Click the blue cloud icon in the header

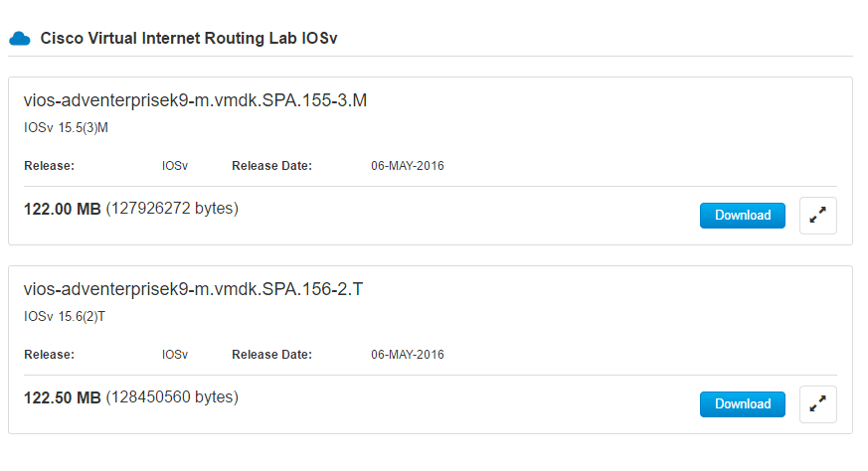pyautogui.click(x=19, y=39)
